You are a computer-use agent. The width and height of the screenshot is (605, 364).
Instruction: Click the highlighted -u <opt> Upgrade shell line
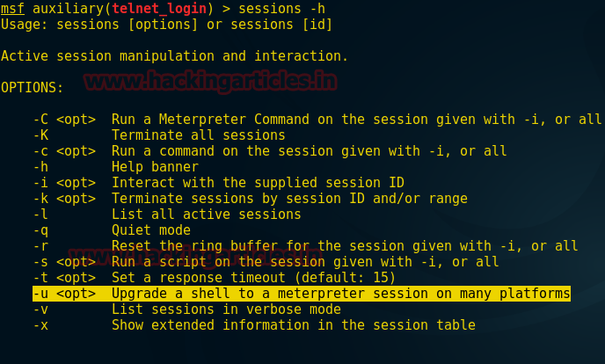(x=302, y=294)
